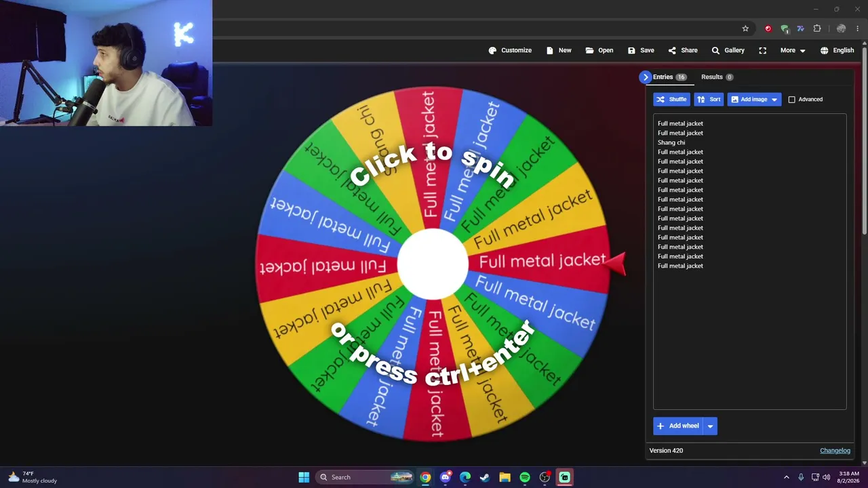Open File Explorer from the taskbar

505,477
